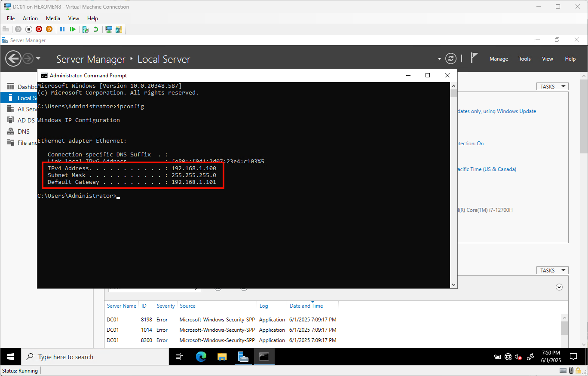Open File Explorer from the taskbar
This screenshot has height=376, width=588.
[222, 357]
